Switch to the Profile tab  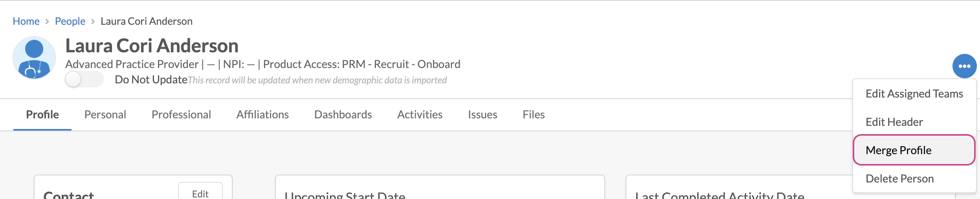click(x=42, y=114)
